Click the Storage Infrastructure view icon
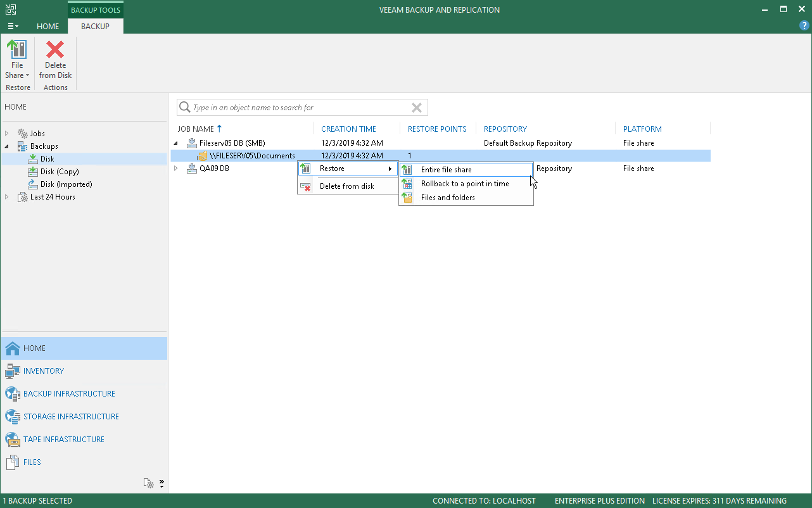 (13, 417)
